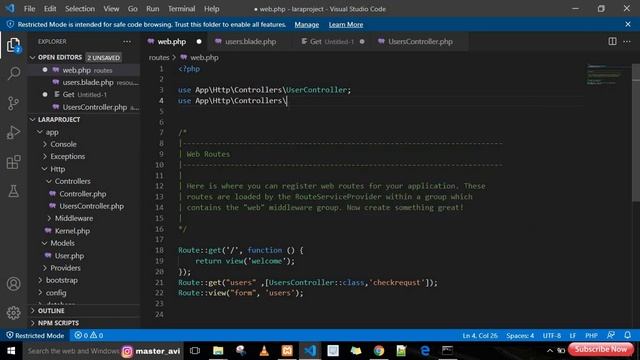Image resolution: width=640 pixels, height=360 pixels.
Task: Open the Terminal menu
Action: pyautogui.click(x=181, y=9)
